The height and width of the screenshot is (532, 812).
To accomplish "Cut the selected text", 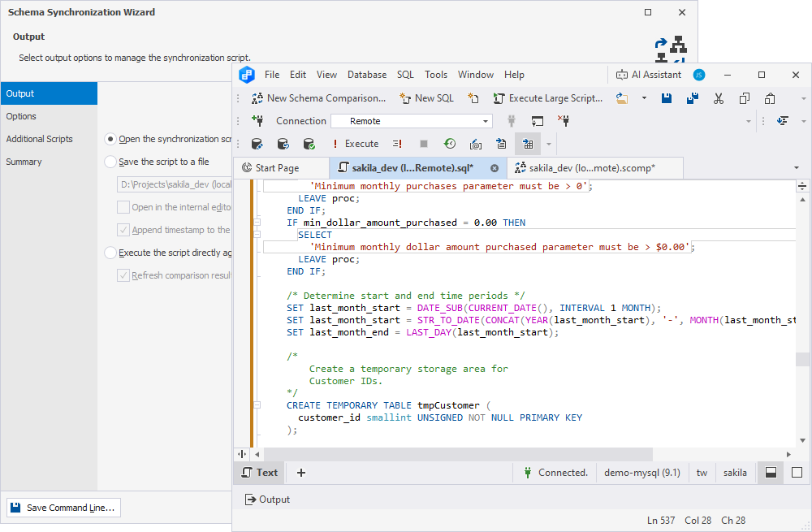I will pyautogui.click(x=718, y=97).
